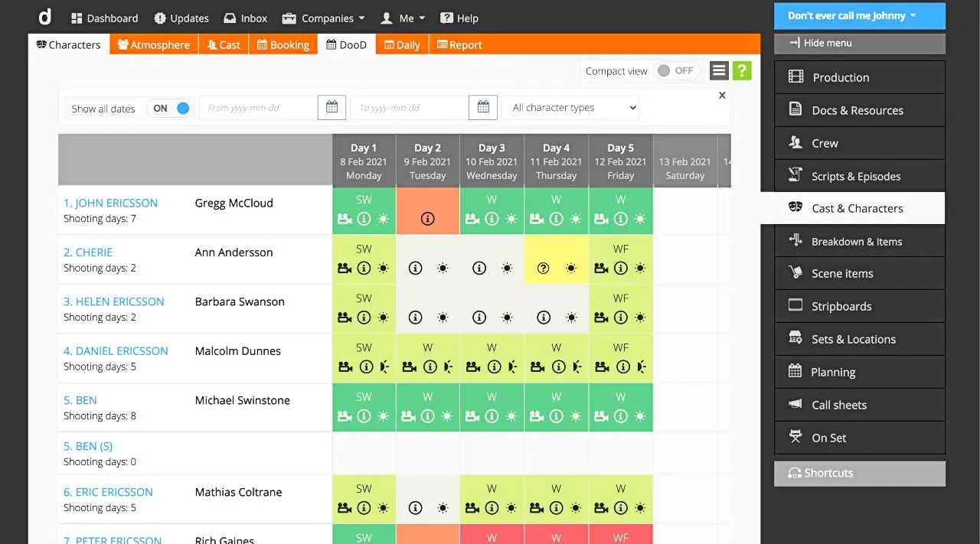Click sun icon in John Ericsson Day 1
Viewport: 980px width, 544px height.
tap(383, 219)
